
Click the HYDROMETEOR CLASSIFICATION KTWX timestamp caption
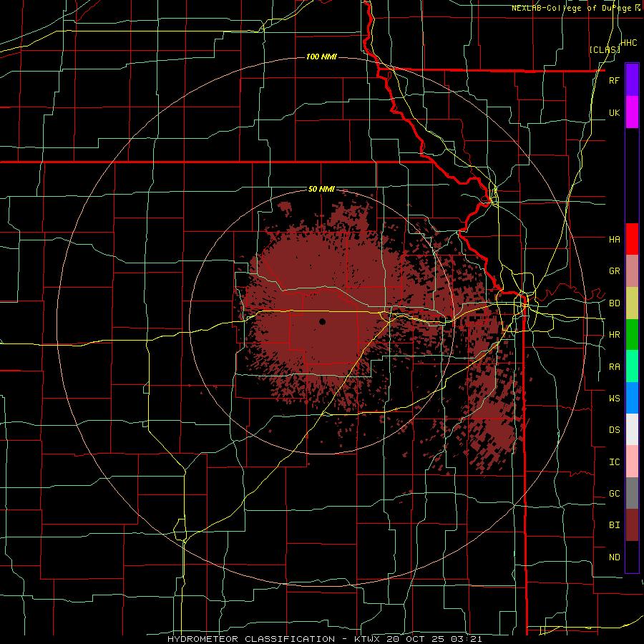click(x=324, y=639)
